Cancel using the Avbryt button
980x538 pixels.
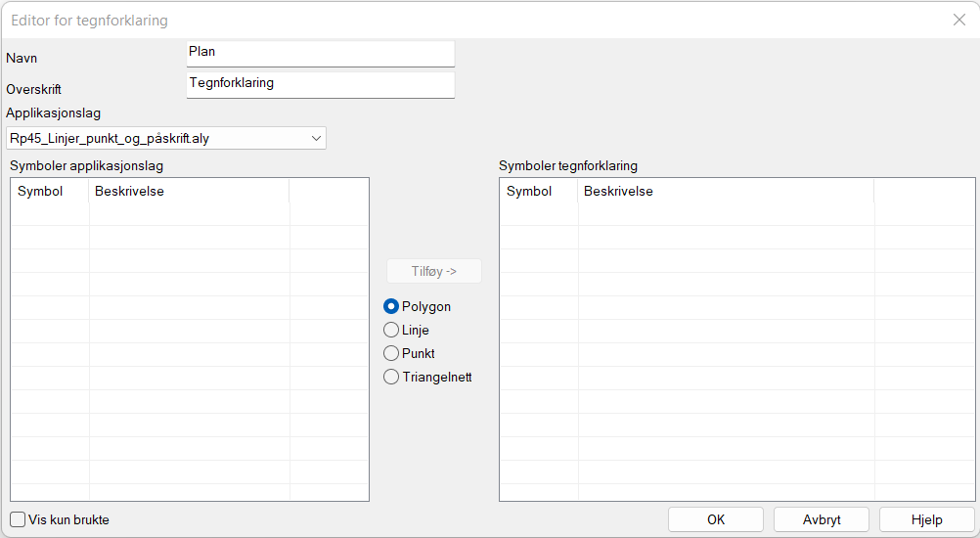(822, 520)
